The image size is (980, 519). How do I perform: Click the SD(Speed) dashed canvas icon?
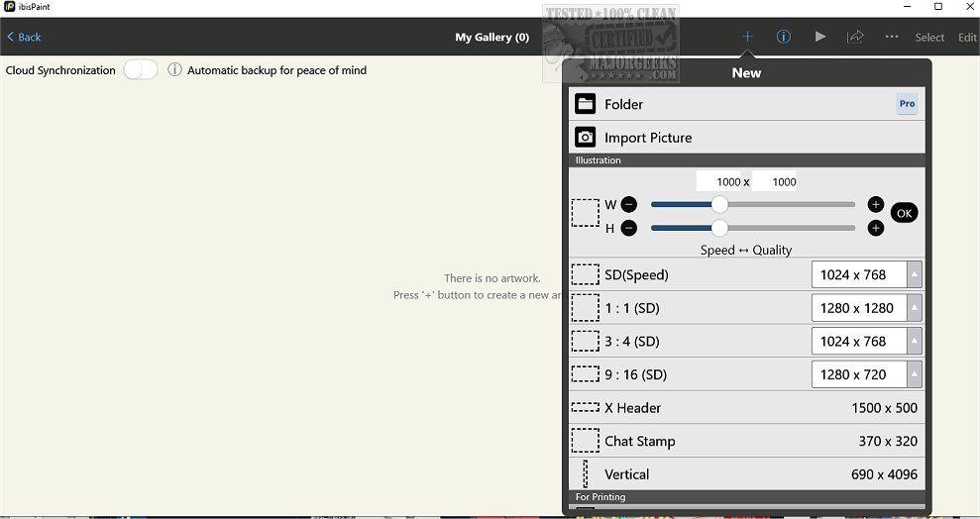coord(585,274)
